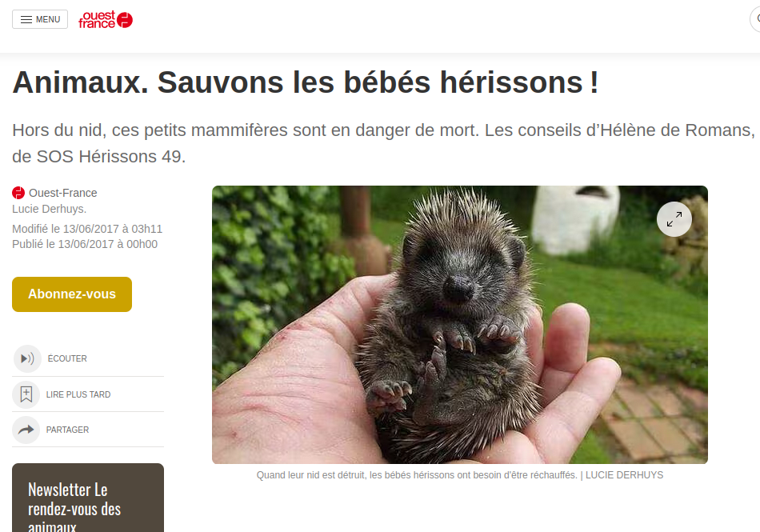760x532 pixels.
Task: Click the Écouter speaker play icon
Action: (27, 358)
